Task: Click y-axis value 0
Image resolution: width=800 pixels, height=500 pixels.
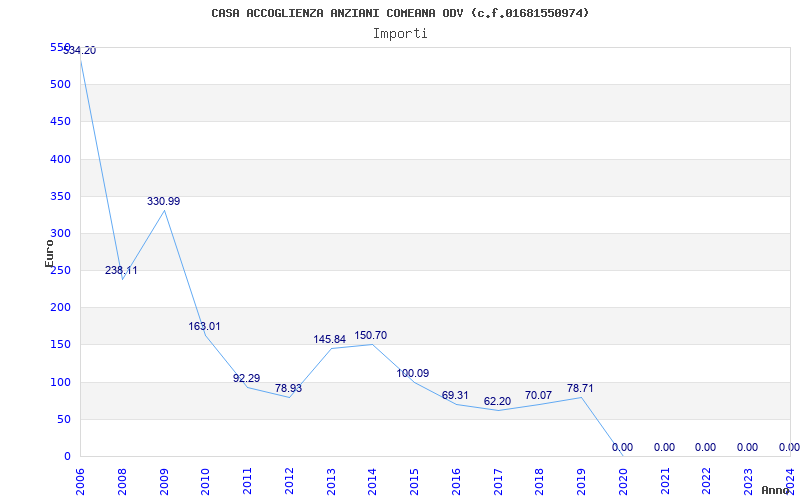Action: tap(67, 457)
